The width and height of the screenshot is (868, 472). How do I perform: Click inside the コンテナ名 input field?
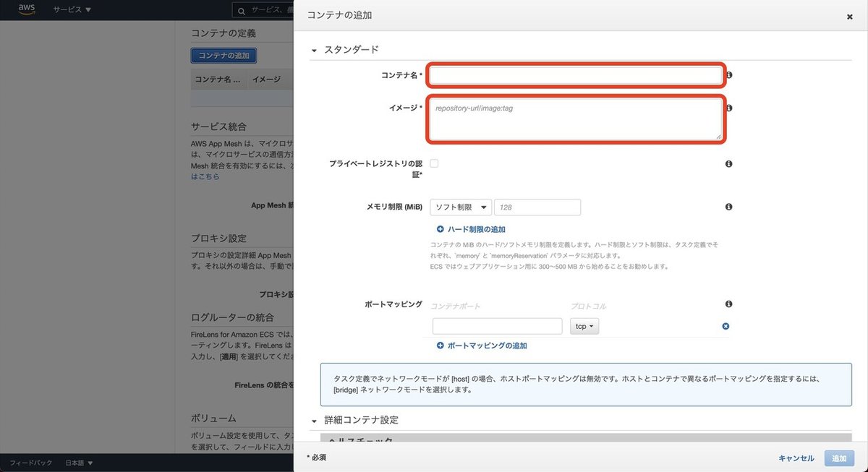(575, 74)
